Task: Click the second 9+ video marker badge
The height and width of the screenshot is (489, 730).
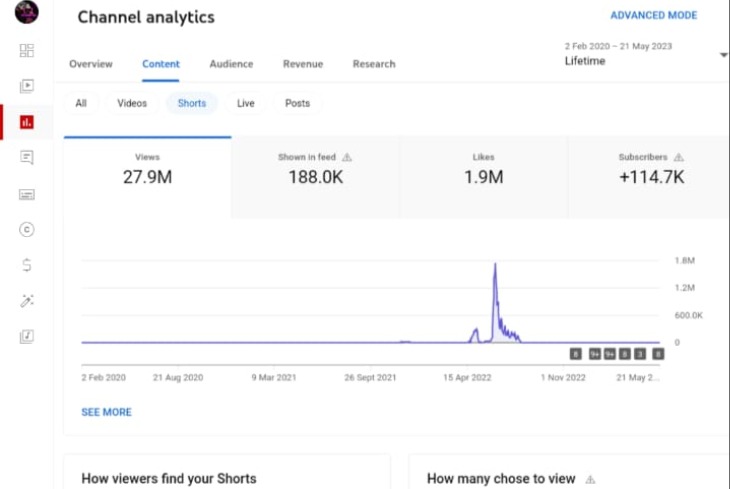Action: click(609, 354)
